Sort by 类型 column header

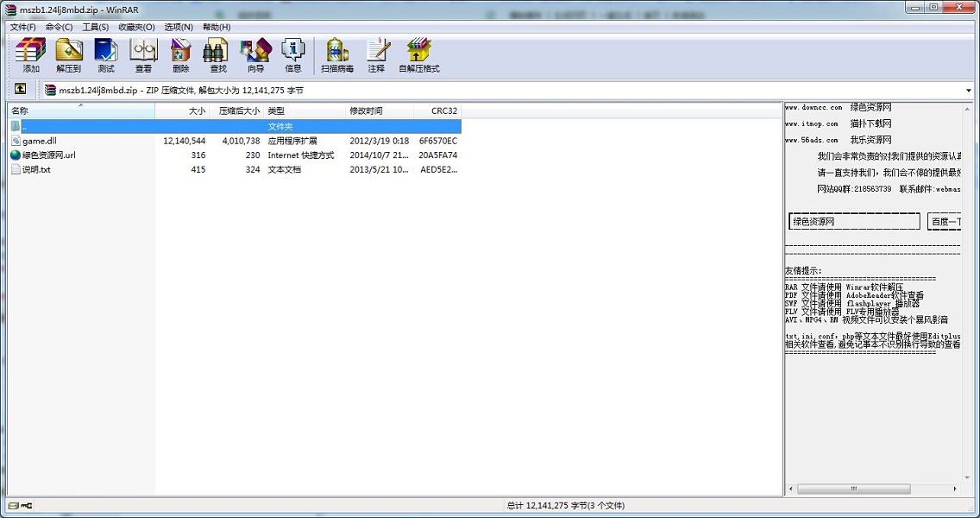[305, 111]
